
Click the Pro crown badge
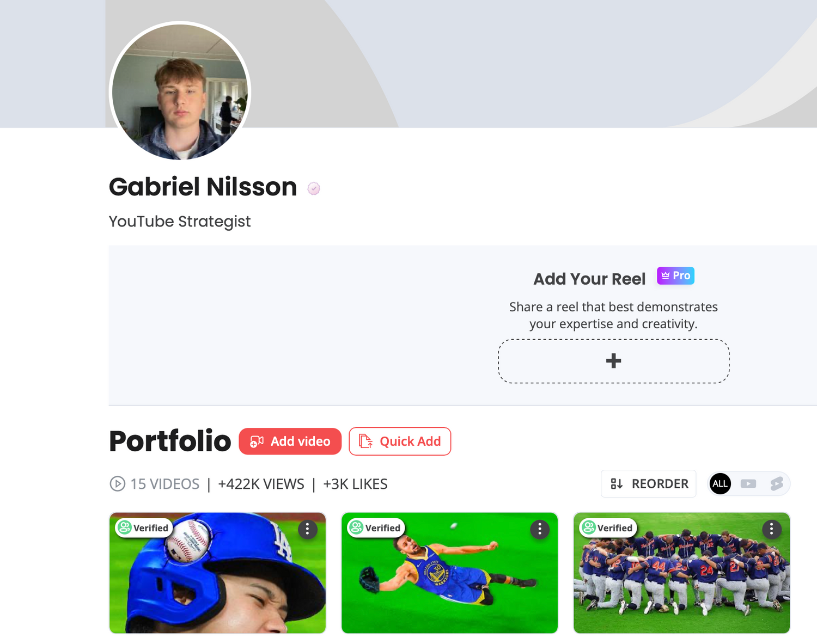[x=675, y=276]
